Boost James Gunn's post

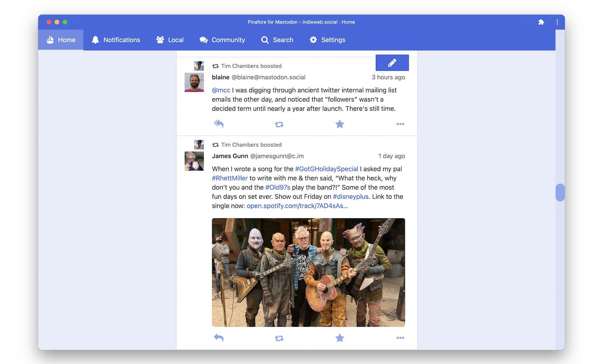point(279,338)
